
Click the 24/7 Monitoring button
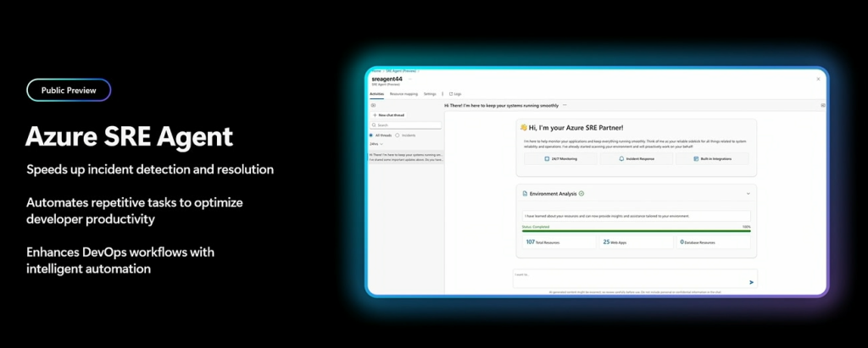pos(561,159)
